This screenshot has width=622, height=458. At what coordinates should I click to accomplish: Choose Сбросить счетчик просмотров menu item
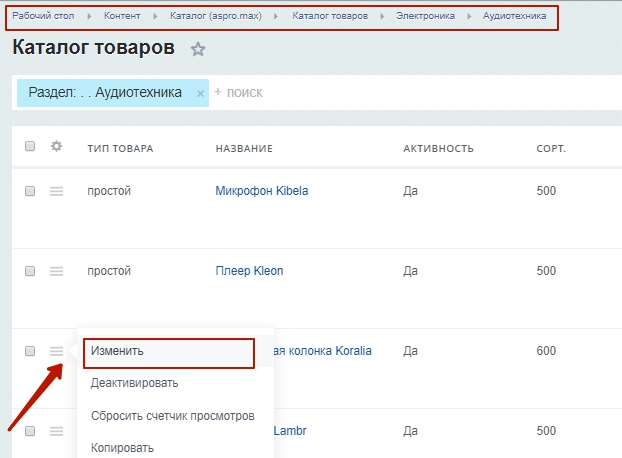pos(175,416)
